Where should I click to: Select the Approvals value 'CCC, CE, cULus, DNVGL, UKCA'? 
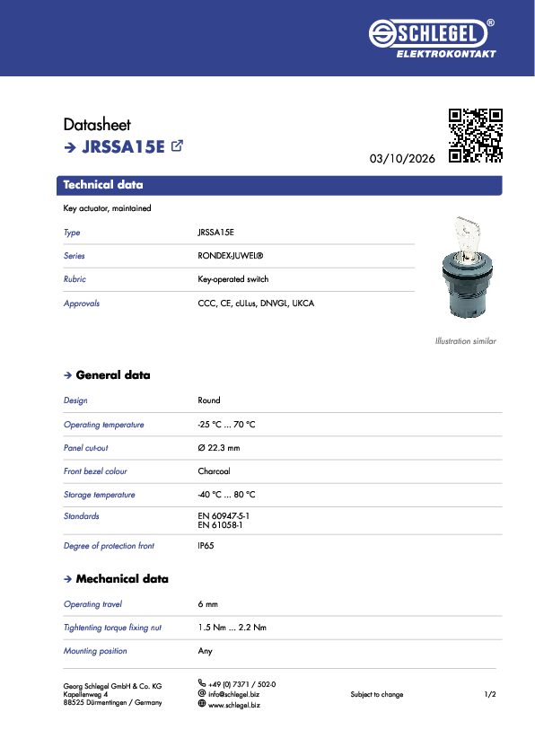256,303
